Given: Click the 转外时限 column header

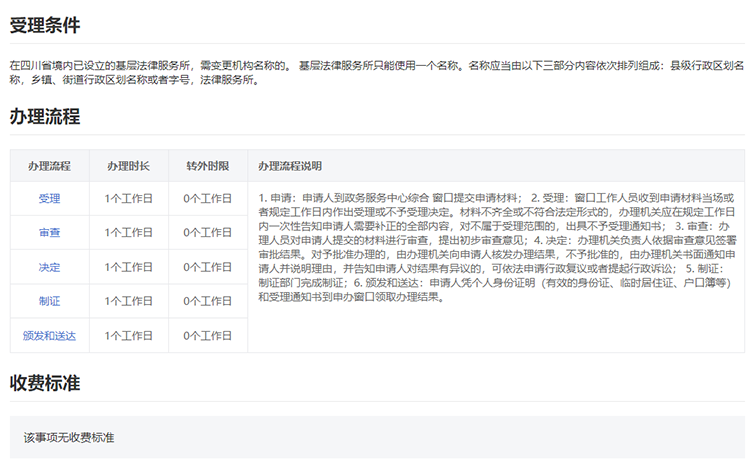Looking at the screenshot, I should pyautogui.click(x=207, y=165).
